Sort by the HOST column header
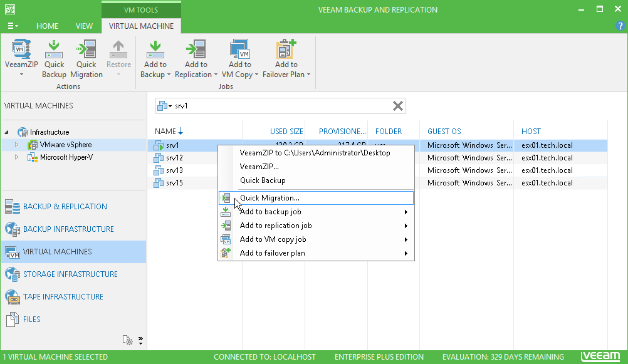This screenshot has height=364, width=628. 531,132
